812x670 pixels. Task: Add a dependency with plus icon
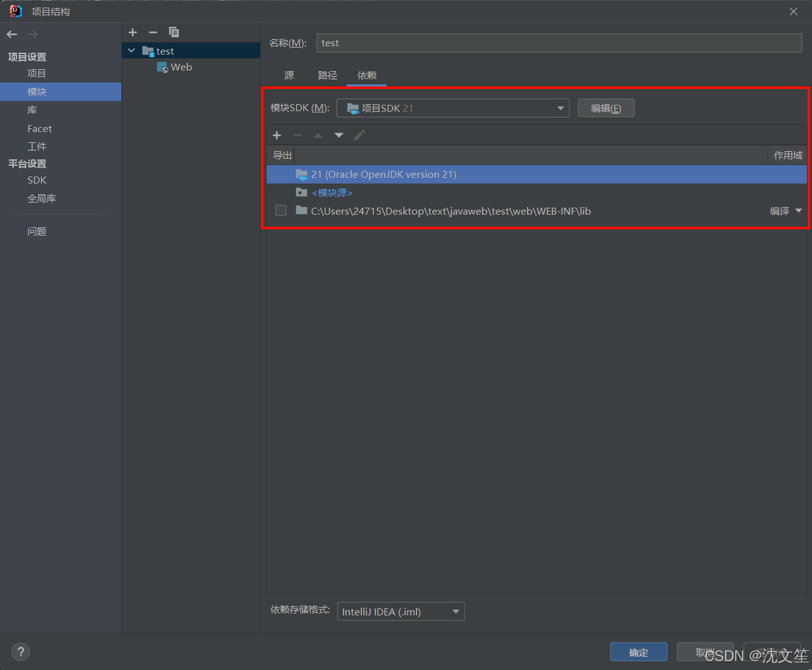277,135
